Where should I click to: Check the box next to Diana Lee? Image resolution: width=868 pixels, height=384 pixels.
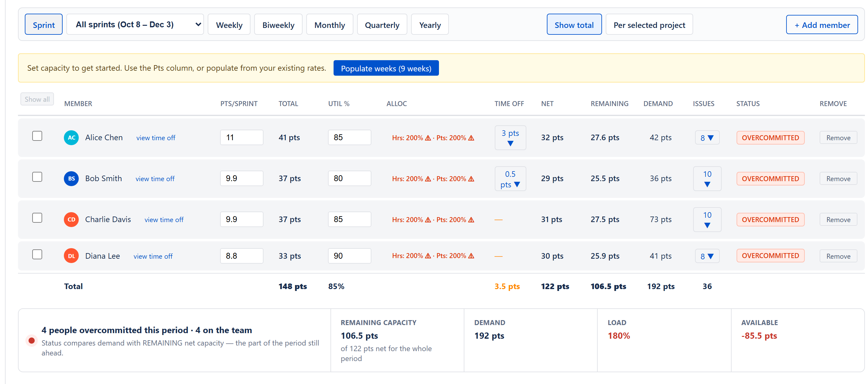coord(37,254)
